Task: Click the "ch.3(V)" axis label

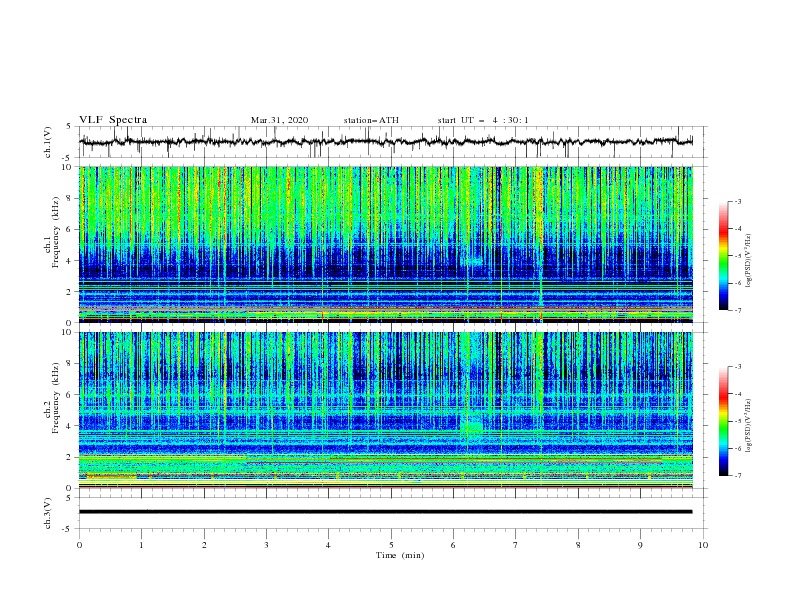Action: click(48, 513)
